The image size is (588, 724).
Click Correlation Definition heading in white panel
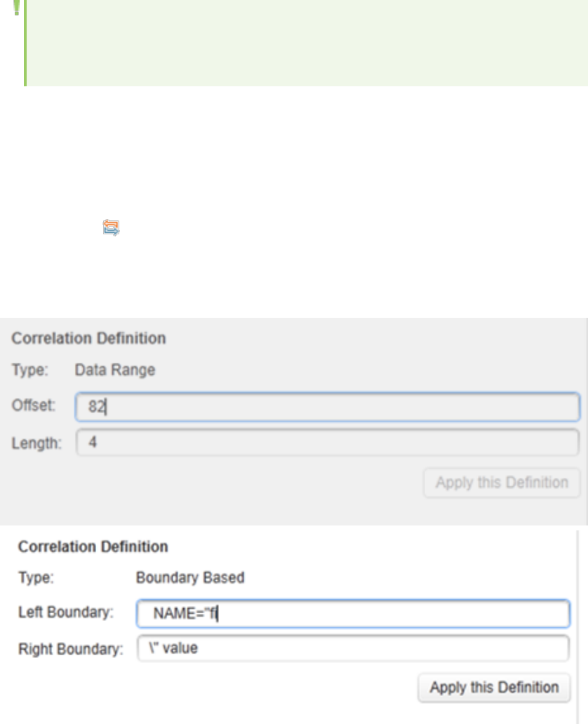tap(93, 546)
